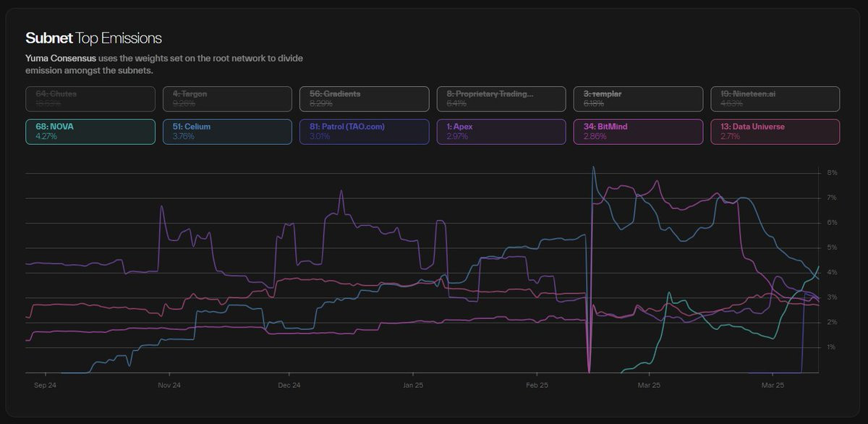Screen dimensions: 868x424
Task: Click the Feb 25 x-axis label
Action: point(537,386)
